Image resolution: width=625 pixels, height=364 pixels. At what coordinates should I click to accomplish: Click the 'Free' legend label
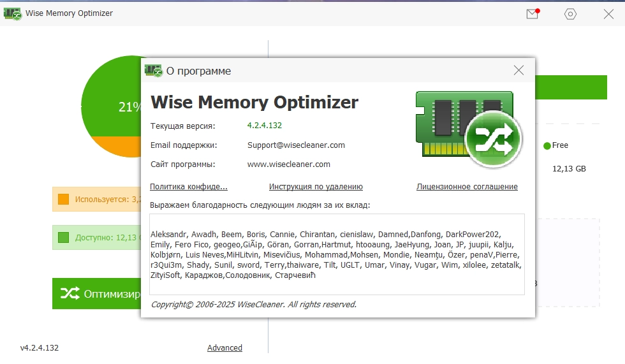560,145
